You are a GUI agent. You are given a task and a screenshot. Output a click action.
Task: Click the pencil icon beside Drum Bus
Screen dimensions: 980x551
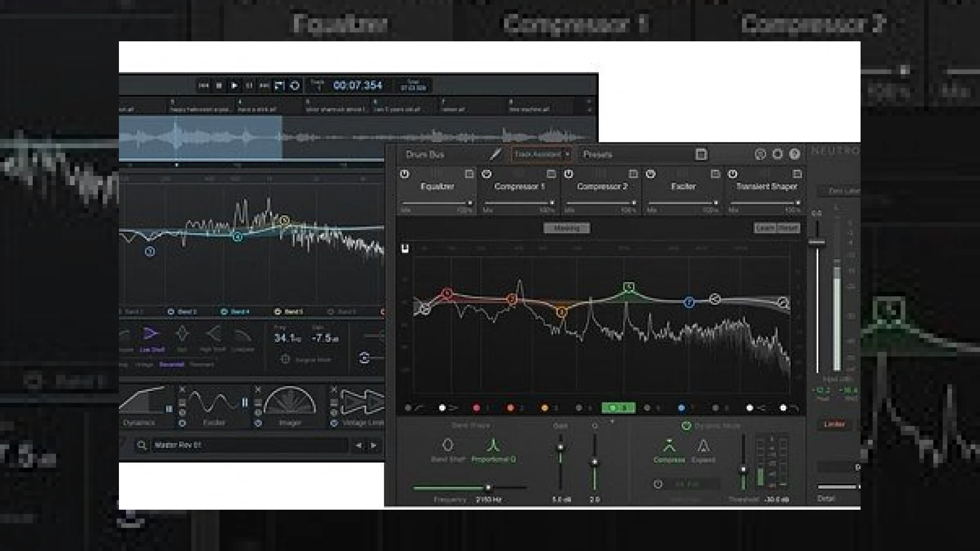pyautogui.click(x=495, y=154)
